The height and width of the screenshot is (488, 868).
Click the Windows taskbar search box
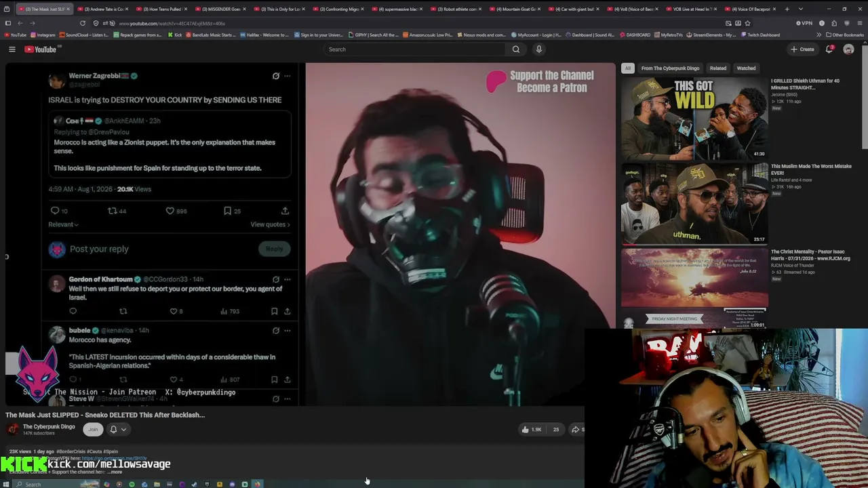click(x=58, y=484)
